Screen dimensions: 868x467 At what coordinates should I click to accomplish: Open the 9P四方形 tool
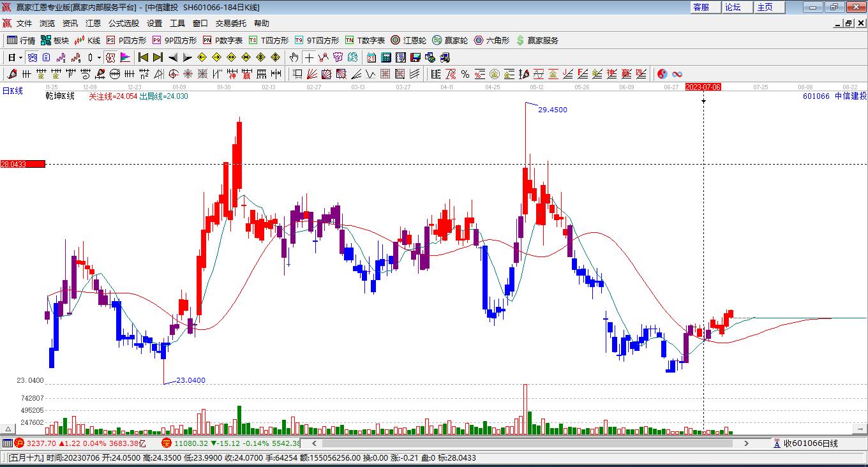coord(174,40)
